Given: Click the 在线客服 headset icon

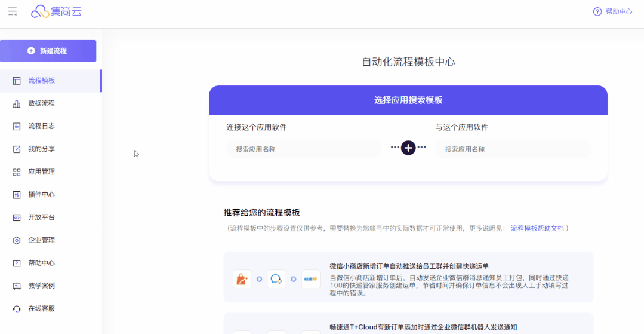Looking at the screenshot, I should click(17, 309).
